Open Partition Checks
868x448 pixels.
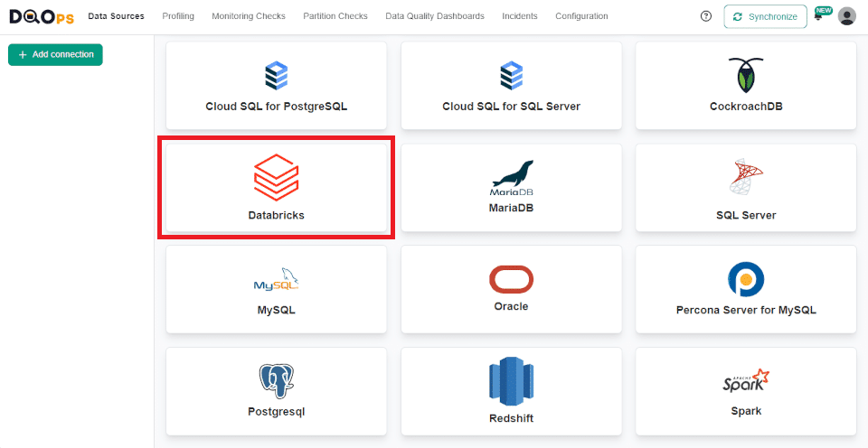pos(335,16)
